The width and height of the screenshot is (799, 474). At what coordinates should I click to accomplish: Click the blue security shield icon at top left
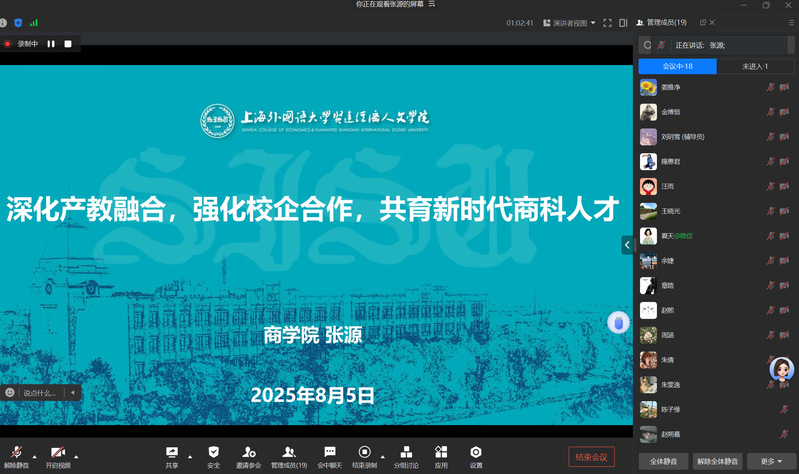coord(18,23)
